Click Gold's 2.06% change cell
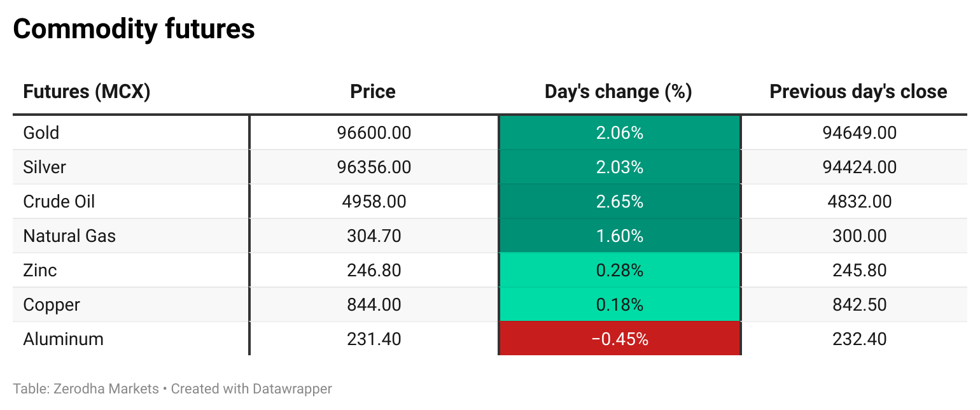980x410 pixels. coord(619,133)
